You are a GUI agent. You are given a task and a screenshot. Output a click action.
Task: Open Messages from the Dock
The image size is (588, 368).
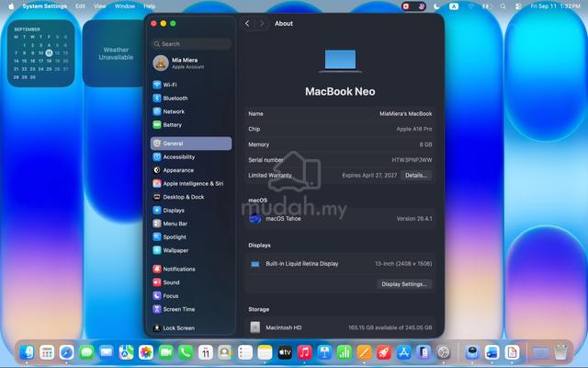(86, 352)
